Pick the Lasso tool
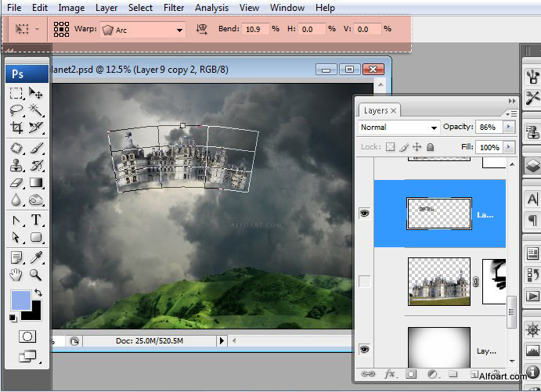 [x=16, y=110]
